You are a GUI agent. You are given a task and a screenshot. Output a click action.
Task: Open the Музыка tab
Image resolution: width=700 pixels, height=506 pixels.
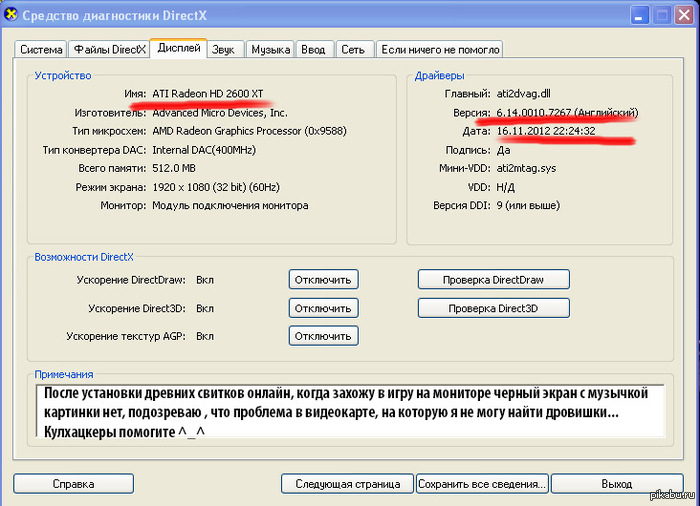point(270,49)
